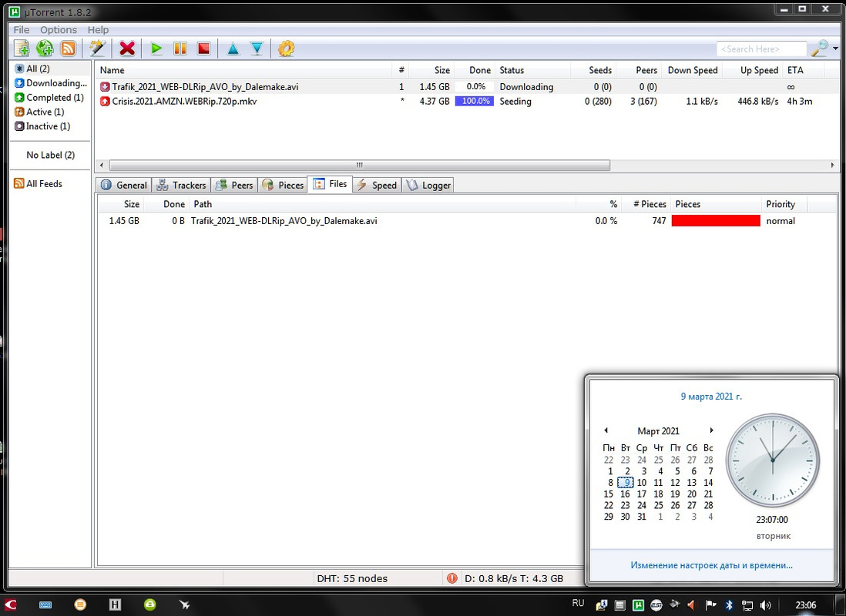
Task: Click the scroll right arrow of torrent list
Action: pyautogui.click(x=832, y=165)
